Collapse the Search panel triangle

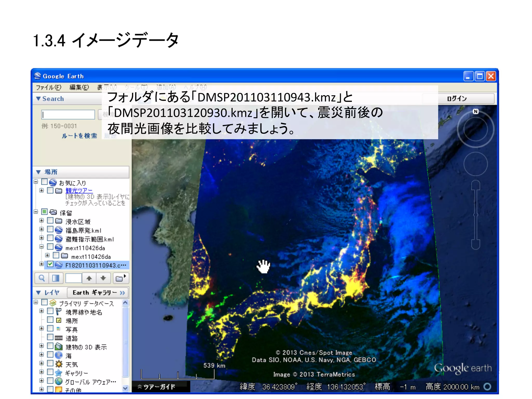coord(38,99)
